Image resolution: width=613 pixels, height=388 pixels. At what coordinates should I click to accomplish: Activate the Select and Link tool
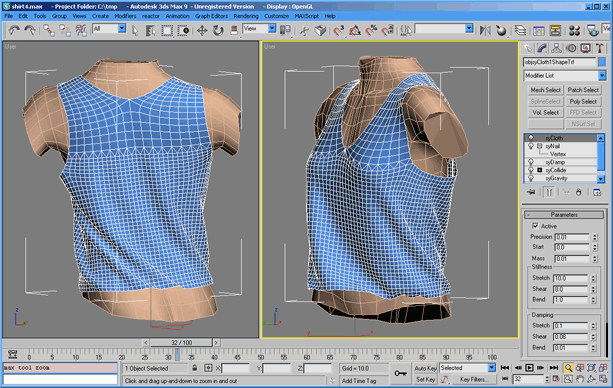tap(49, 30)
